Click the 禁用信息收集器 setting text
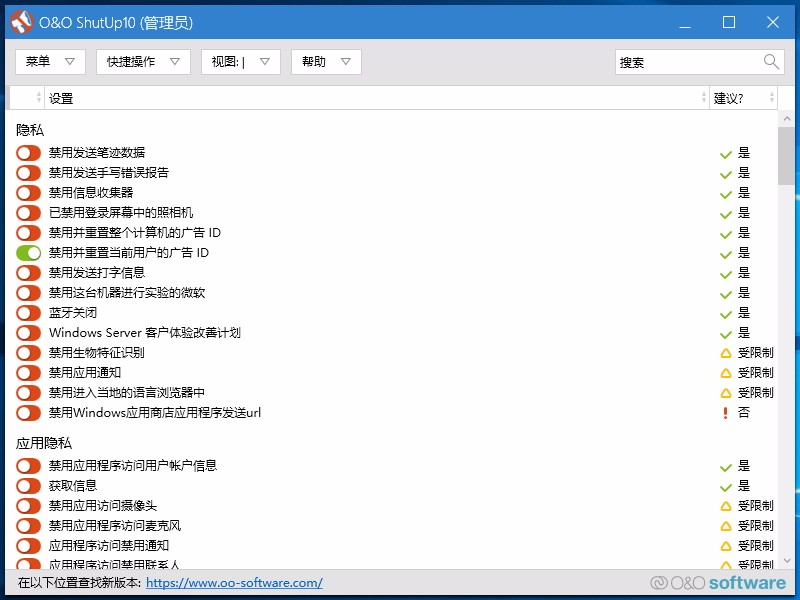Image resolution: width=800 pixels, height=600 pixels. pyautogui.click(x=91, y=192)
